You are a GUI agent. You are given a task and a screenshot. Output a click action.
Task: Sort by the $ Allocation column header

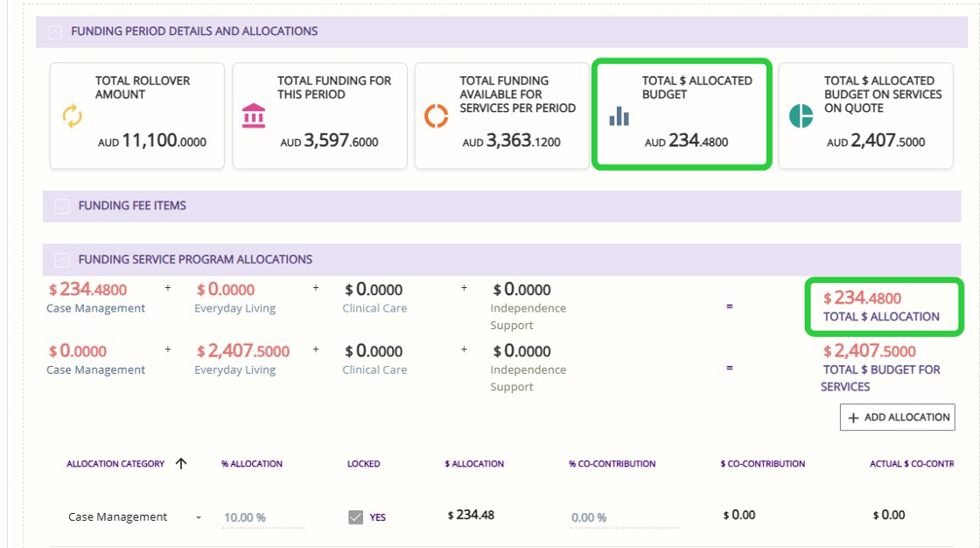click(x=474, y=464)
